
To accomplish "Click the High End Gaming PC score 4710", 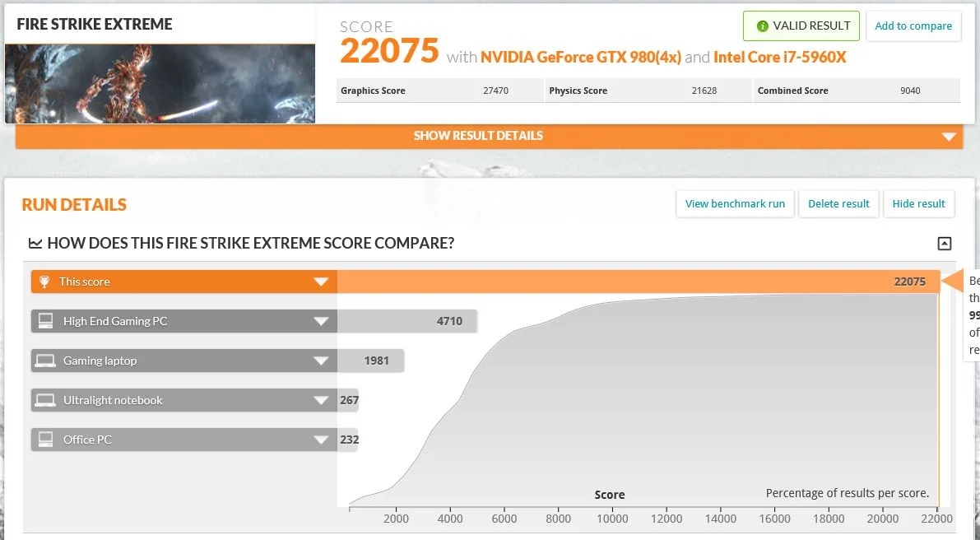I will click(449, 321).
